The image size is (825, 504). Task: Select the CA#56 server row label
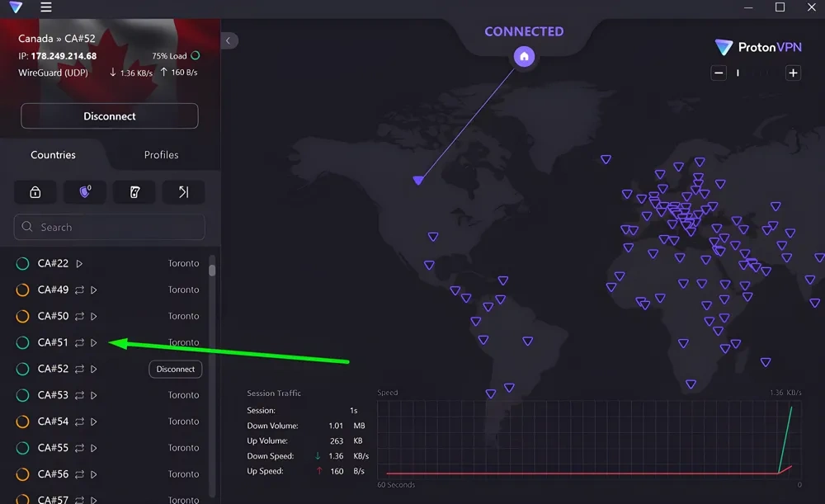click(53, 474)
